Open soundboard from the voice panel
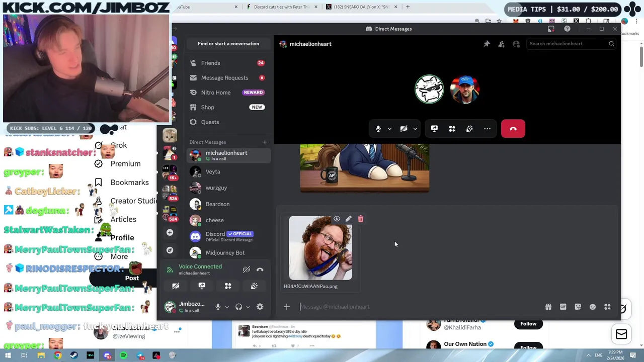 [x=254, y=286]
